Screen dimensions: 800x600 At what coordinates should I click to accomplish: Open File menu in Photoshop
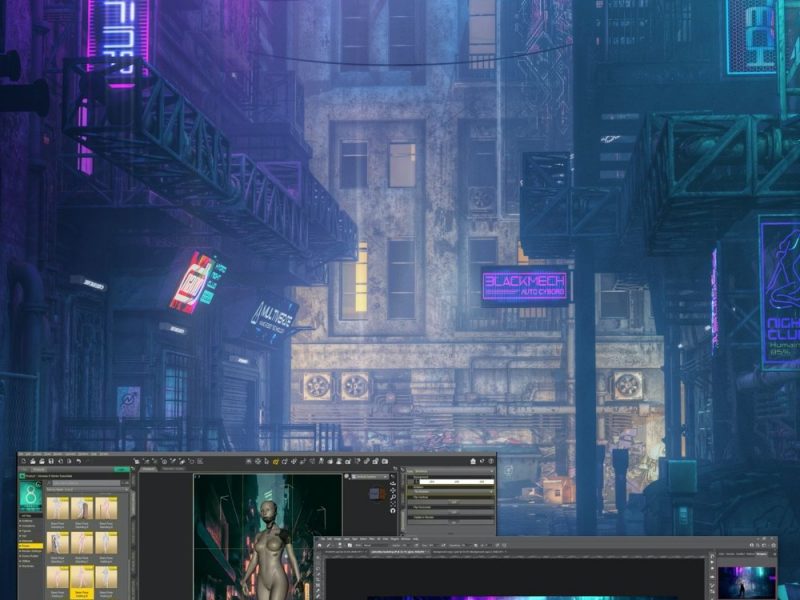point(322,539)
